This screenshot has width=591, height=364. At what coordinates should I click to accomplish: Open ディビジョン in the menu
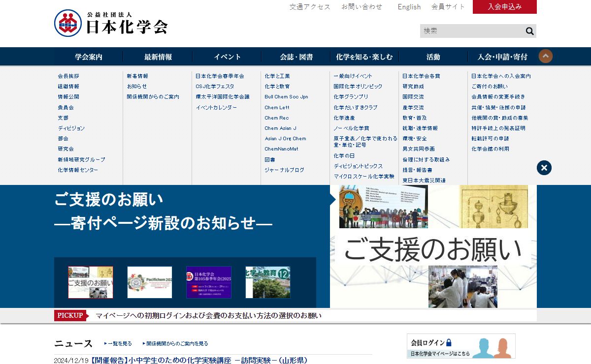click(x=71, y=128)
